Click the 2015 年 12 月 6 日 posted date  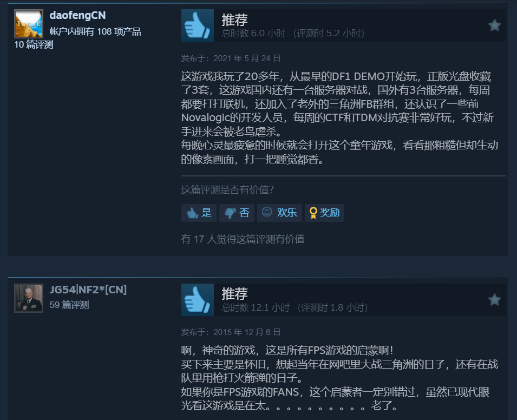point(247,332)
